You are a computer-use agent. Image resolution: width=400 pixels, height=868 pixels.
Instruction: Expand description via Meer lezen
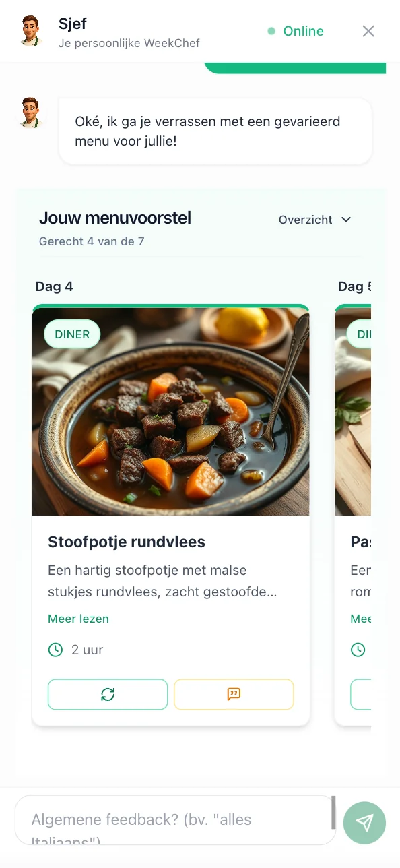78,619
